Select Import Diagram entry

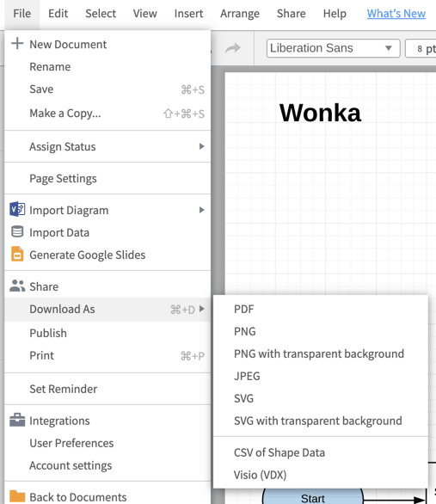coord(107,210)
